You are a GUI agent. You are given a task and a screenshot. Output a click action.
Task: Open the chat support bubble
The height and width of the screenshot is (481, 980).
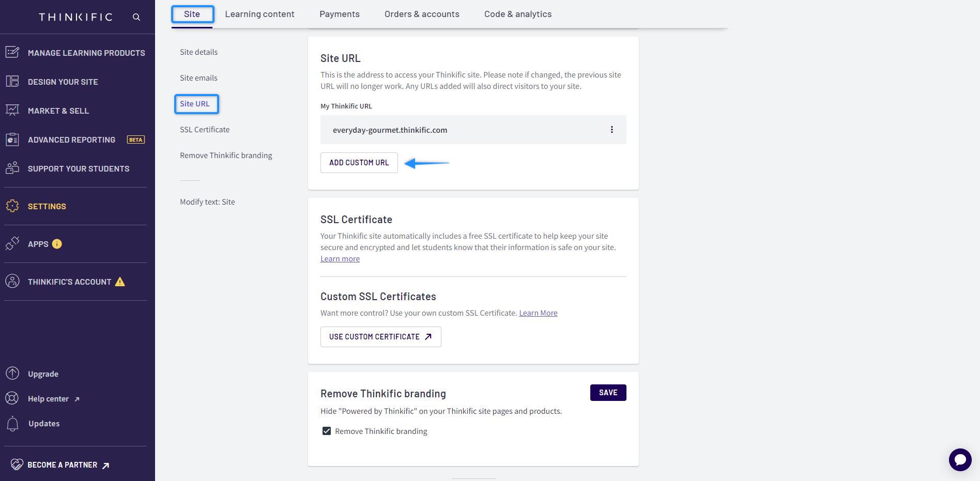click(x=960, y=460)
